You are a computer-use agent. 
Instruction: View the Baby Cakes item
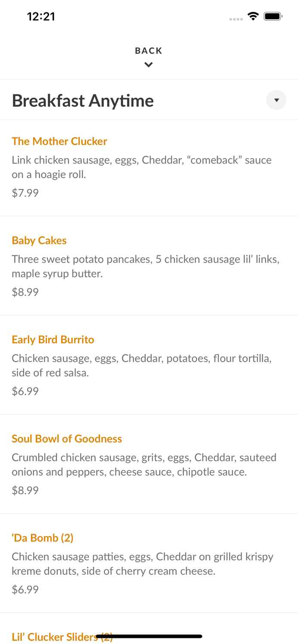[39, 240]
